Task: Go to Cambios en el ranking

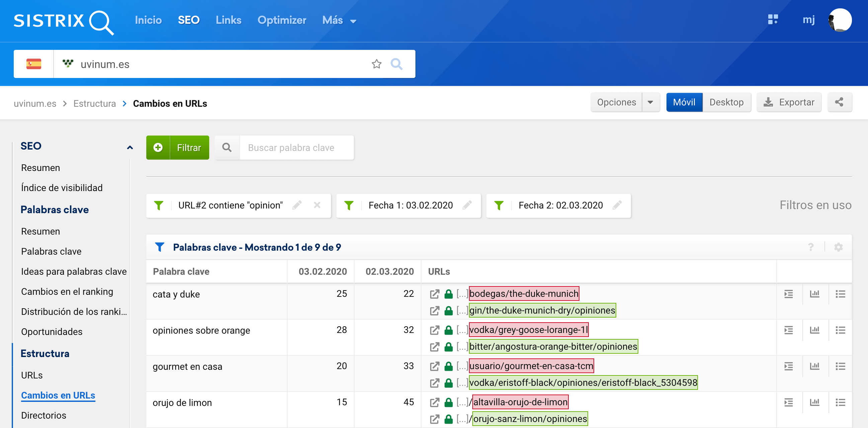Action: pos(67,291)
